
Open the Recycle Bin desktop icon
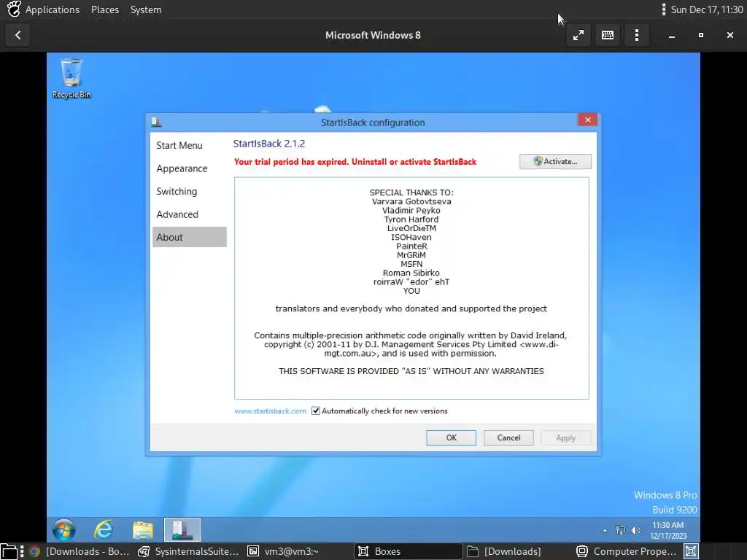71,79
